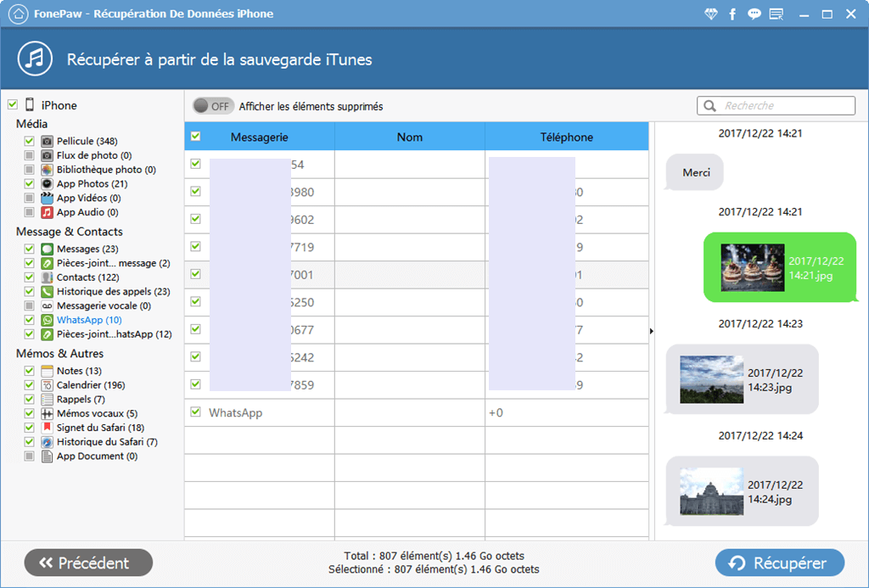The height and width of the screenshot is (588, 869).
Task: Open Historique des appels (23) category
Action: point(113,292)
